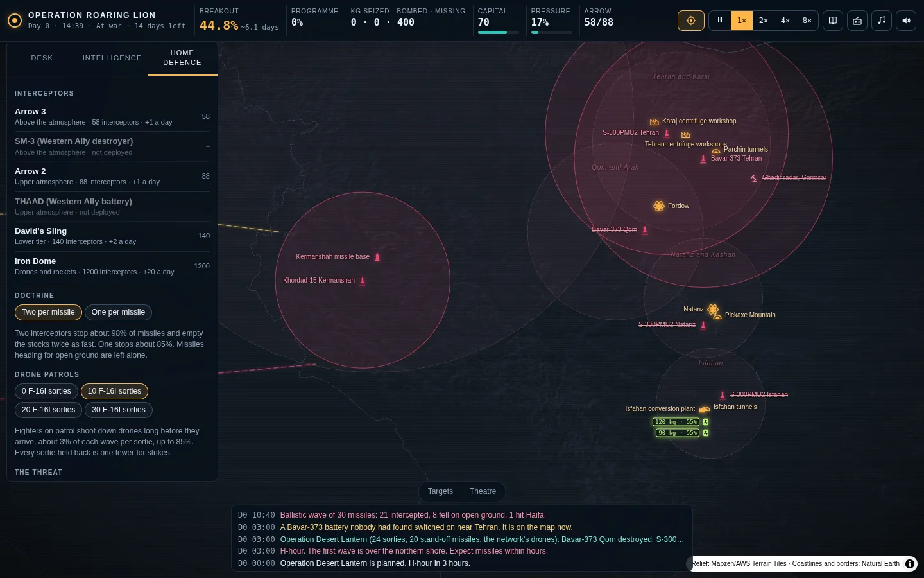
Task: Toggle the music note button
Action: point(882,21)
